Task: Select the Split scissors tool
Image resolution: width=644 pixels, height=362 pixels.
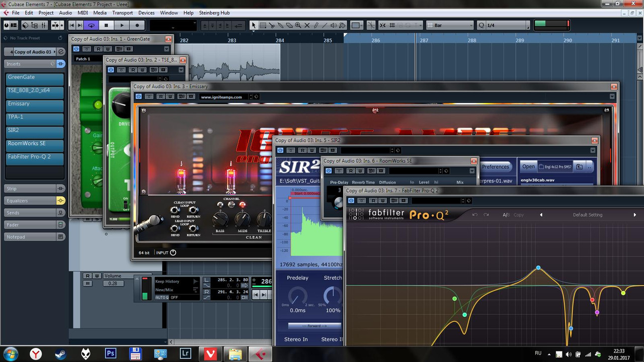Action: (x=272, y=25)
